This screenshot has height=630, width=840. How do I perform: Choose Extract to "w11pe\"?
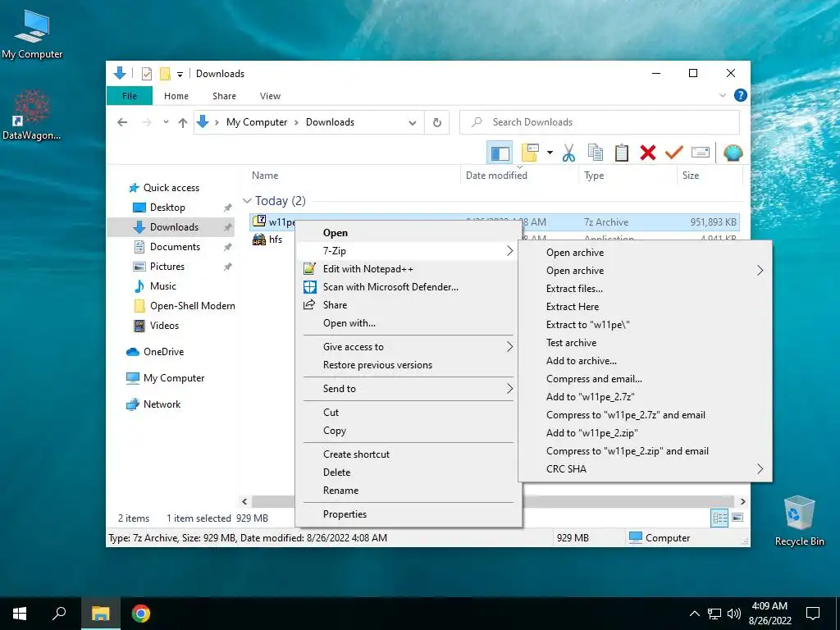[x=645, y=325]
